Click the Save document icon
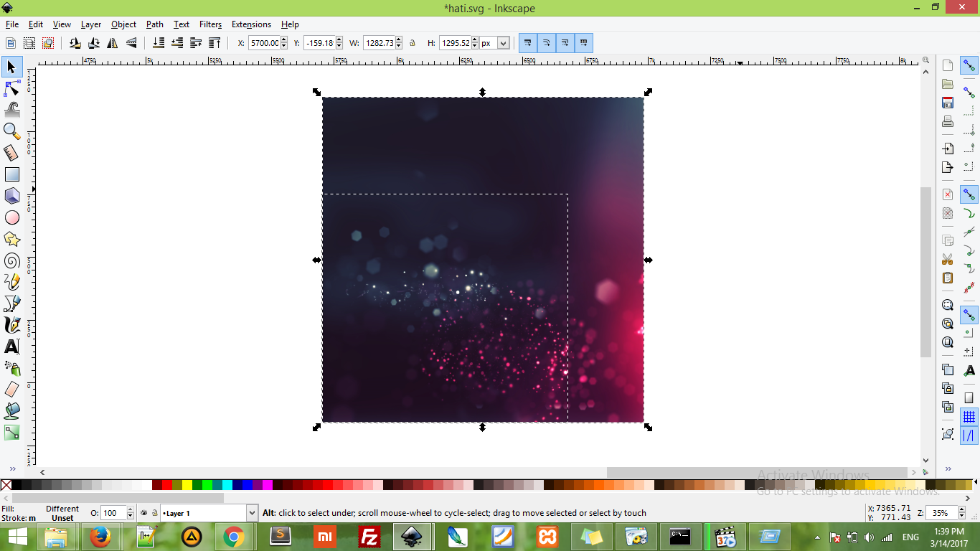Screen dimensions: 980x551 tap(948, 103)
